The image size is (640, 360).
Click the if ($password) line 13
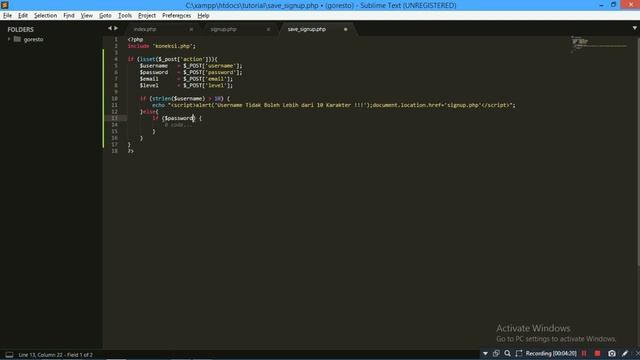click(177, 118)
